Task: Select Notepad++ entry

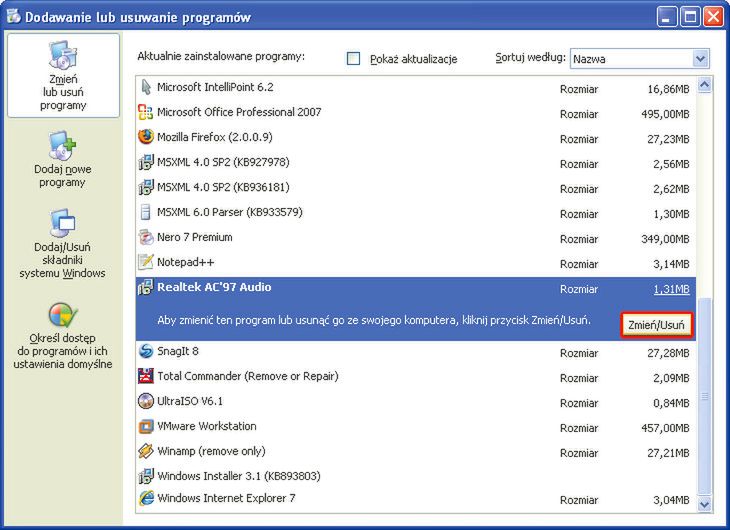Action: [x=416, y=262]
